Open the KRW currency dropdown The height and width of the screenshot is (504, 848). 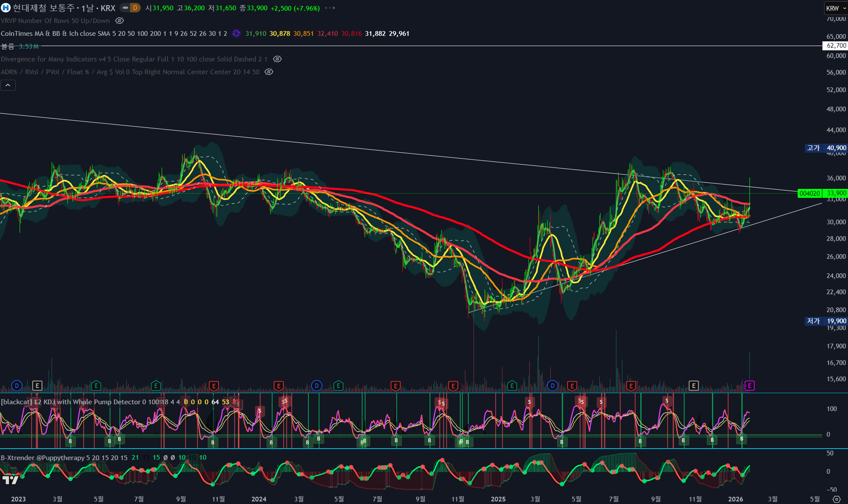point(835,8)
